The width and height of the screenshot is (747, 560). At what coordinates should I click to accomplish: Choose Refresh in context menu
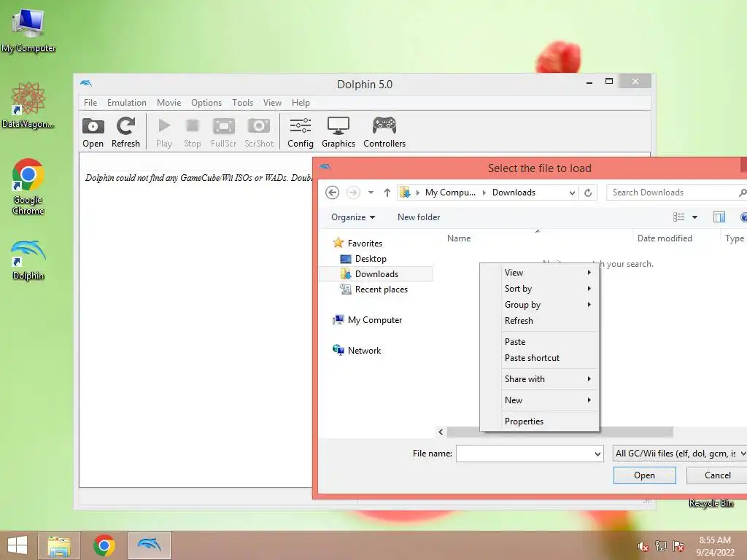pos(539,321)
